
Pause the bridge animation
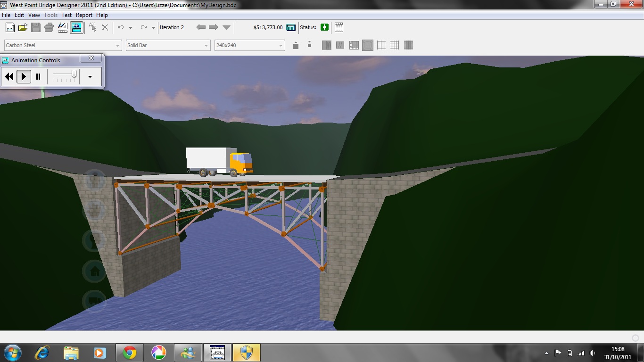[x=39, y=76]
